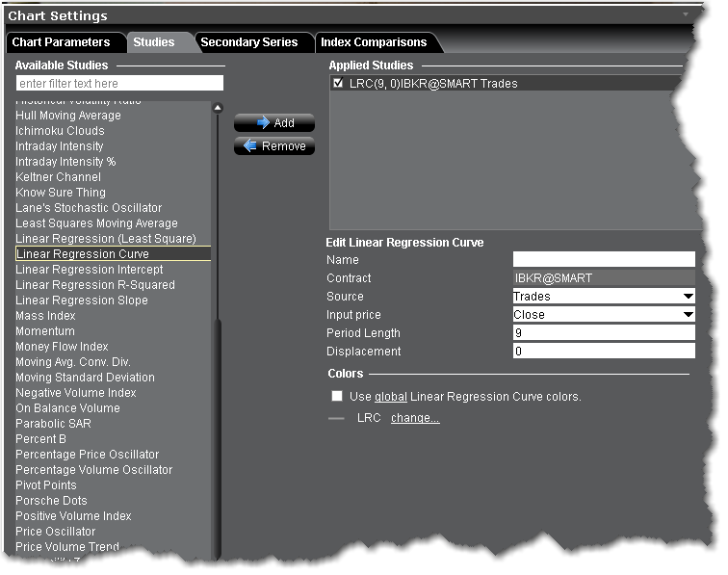This screenshot has width=728, height=575.
Task: Enable Use global Linear Regression Curve colors
Action: tap(337, 396)
